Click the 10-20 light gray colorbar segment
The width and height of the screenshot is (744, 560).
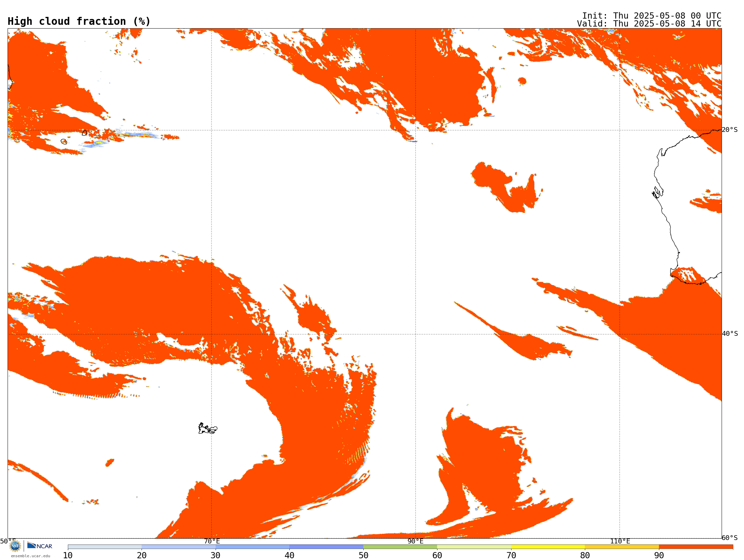105,547
